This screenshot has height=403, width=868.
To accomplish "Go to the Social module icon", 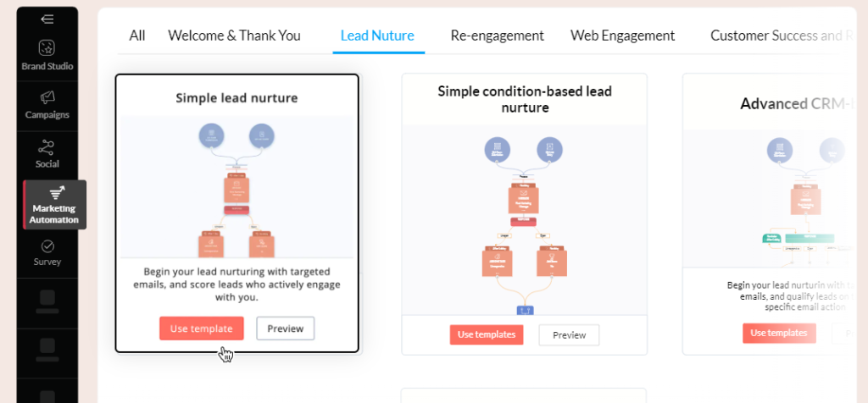I will pyautogui.click(x=47, y=147).
